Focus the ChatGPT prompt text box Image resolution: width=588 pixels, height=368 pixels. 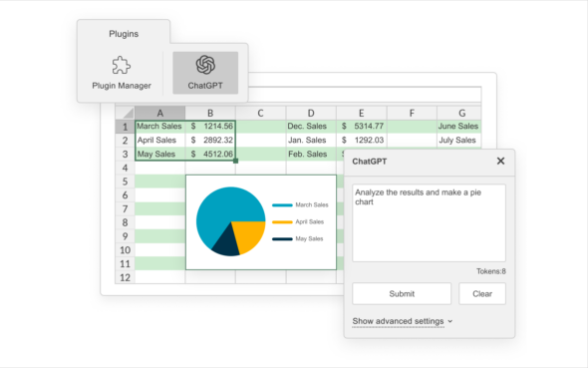tap(429, 222)
